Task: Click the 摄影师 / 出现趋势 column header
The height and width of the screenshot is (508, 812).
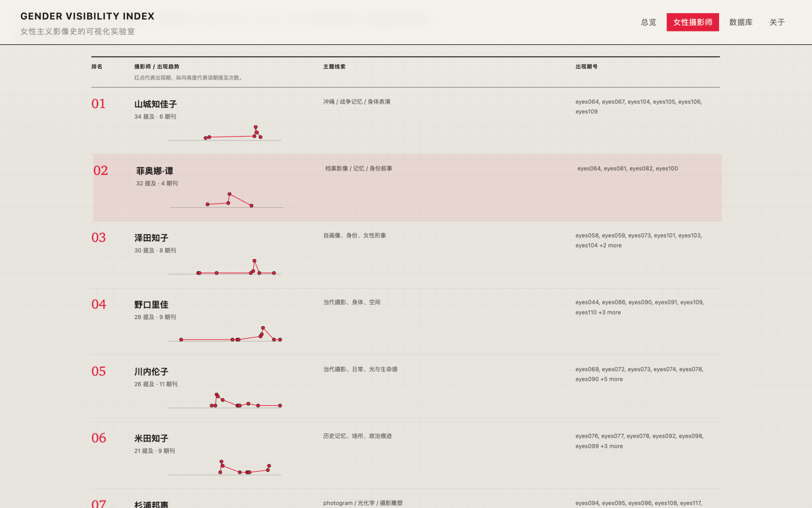Action: [157, 67]
